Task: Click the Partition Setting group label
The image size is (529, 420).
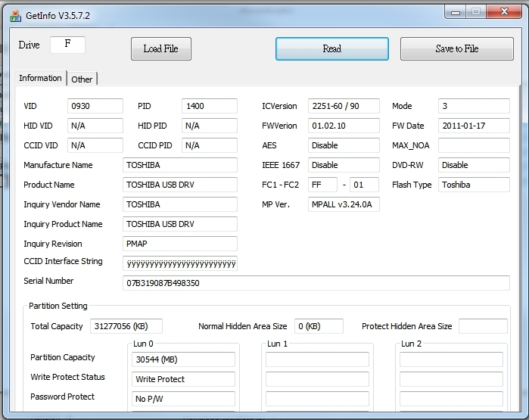Action: tap(58, 306)
